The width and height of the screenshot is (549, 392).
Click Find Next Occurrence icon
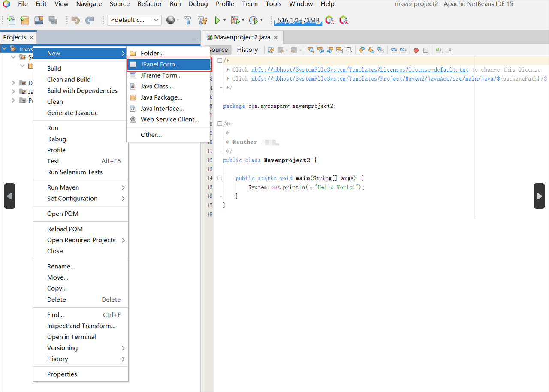click(330, 50)
